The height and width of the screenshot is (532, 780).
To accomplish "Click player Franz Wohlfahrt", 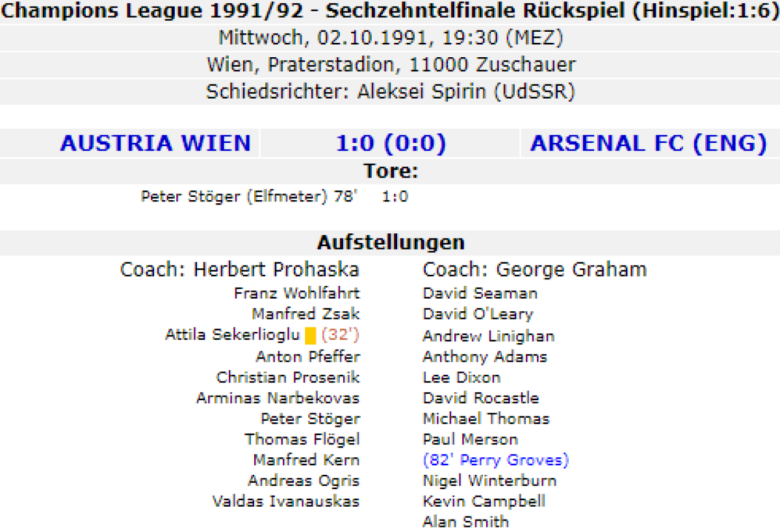I will pos(296,294).
